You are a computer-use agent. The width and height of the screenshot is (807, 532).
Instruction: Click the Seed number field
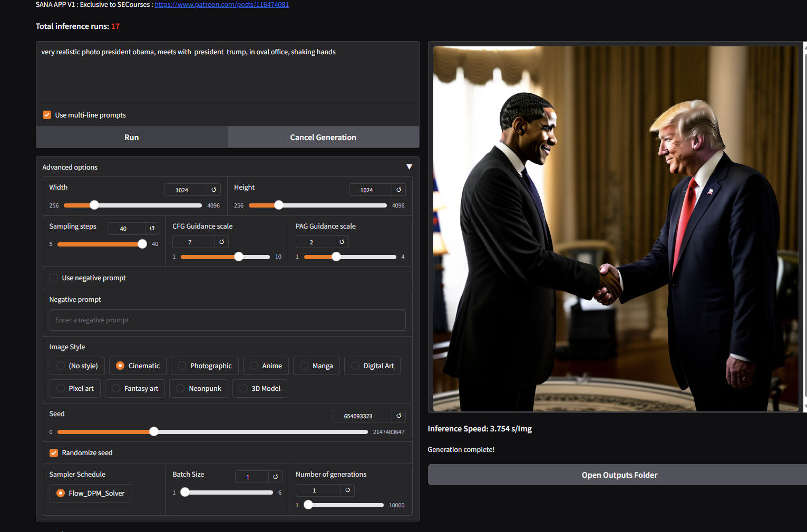[x=363, y=416]
